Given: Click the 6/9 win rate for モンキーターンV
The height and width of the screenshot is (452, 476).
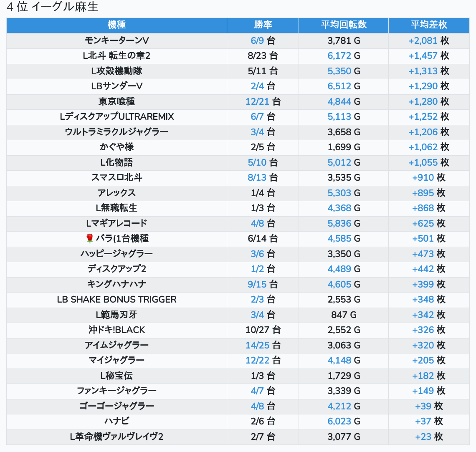Looking at the screenshot, I should click(257, 40).
